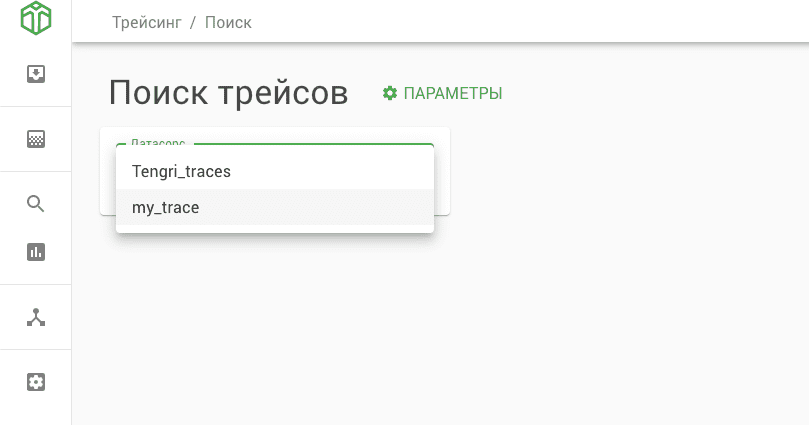
Task: Click the Датасорс dropdown field label
Action: click(x=159, y=143)
